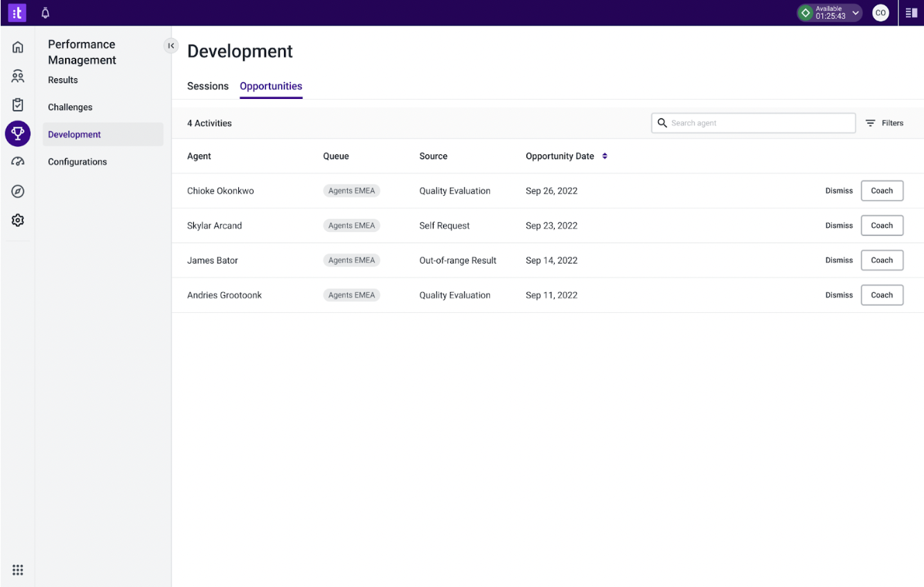Coach Chioke Okonkwo
This screenshot has height=587, width=924.
click(882, 191)
